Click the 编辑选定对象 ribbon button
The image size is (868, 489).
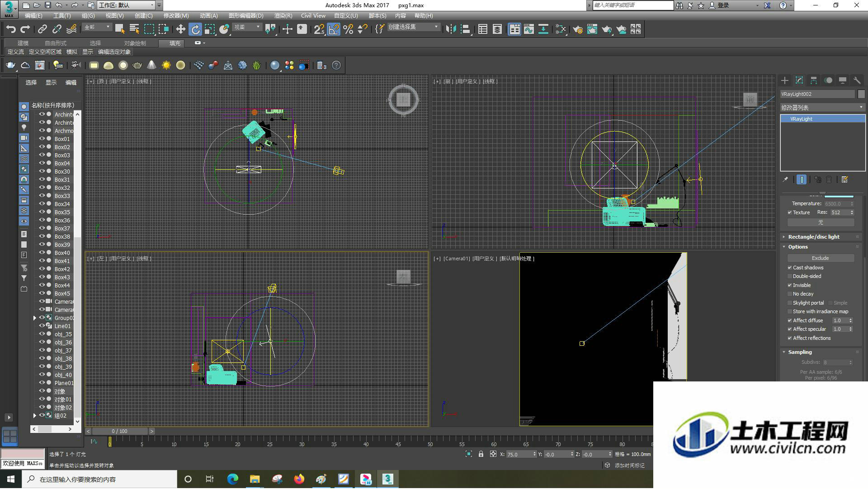pos(114,52)
